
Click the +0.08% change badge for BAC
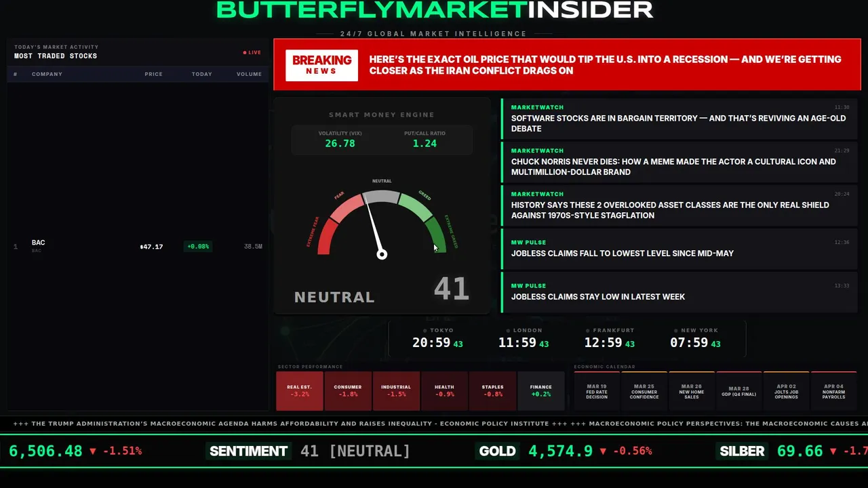coord(198,247)
